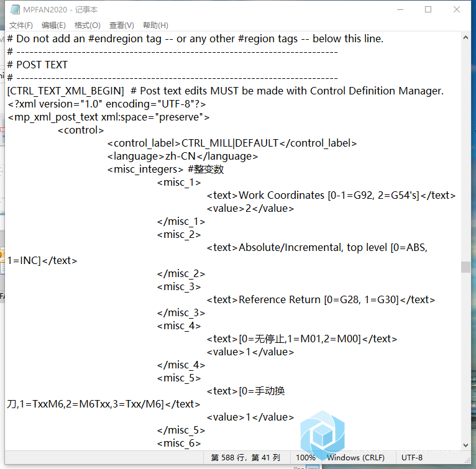Click the vertical scrollbar thumb
This screenshot has height=469, width=476.
click(465, 267)
